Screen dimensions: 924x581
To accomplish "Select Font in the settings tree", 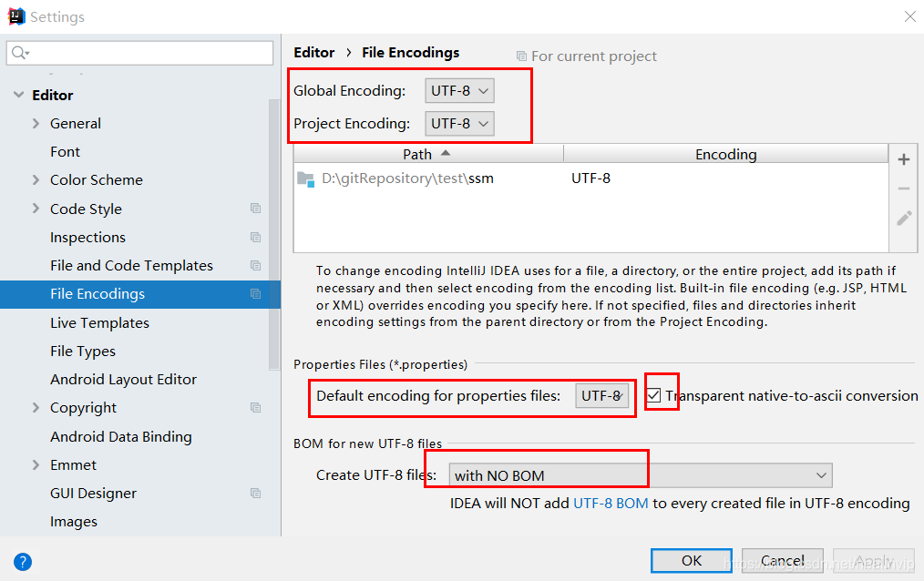I will [65, 152].
